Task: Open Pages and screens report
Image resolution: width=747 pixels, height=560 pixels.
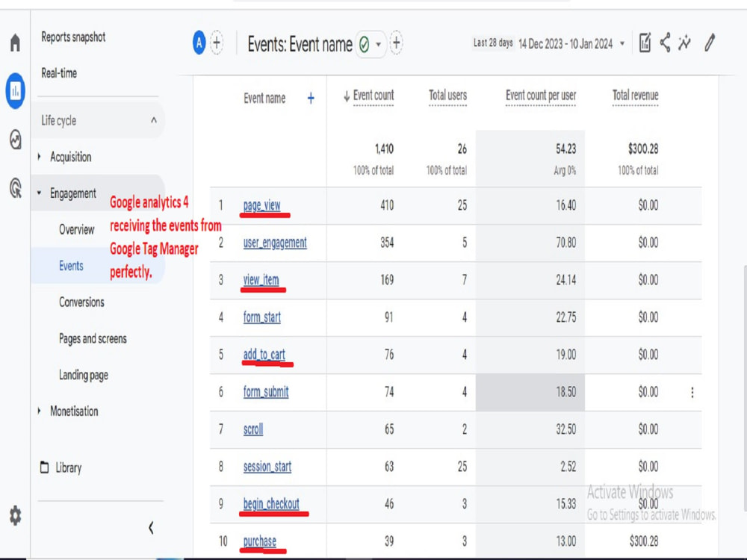Action: tap(93, 338)
